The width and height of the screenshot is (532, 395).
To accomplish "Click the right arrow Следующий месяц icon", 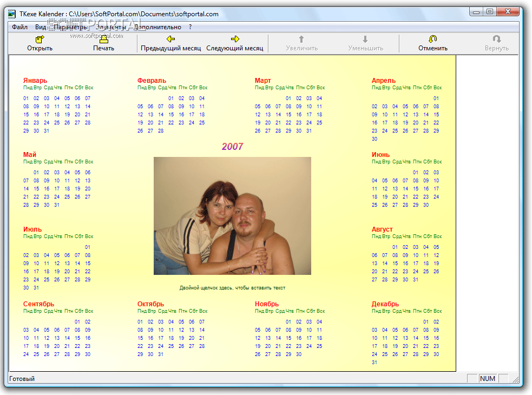I will [235, 39].
